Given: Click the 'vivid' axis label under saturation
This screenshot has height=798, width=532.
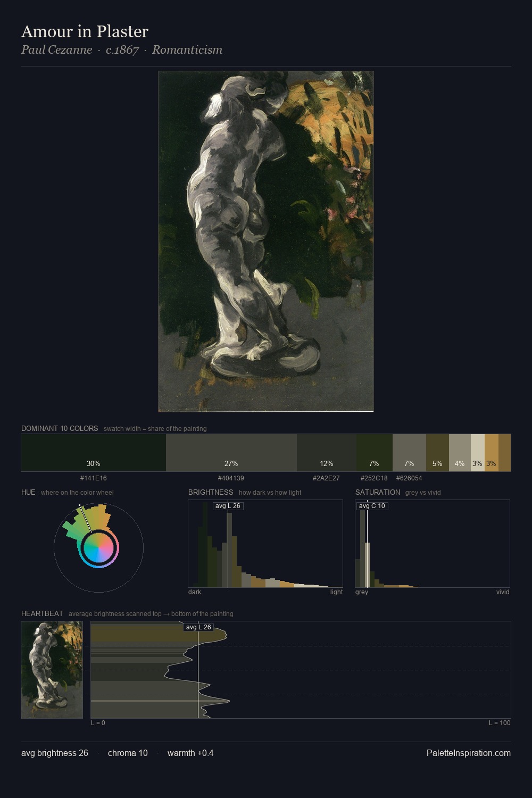Looking at the screenshot, I should click(503, 592).
